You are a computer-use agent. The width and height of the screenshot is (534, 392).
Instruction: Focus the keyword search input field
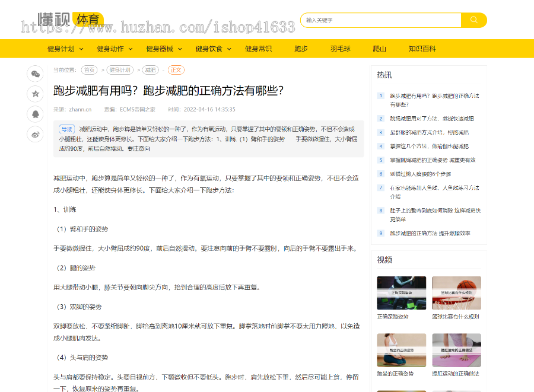tap(381, 20)
